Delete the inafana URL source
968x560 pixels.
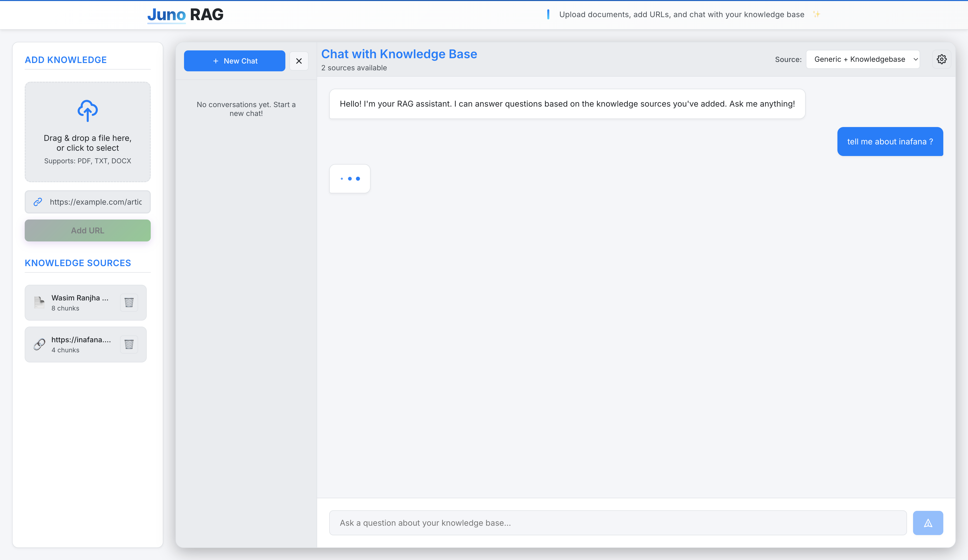point(129,344)
